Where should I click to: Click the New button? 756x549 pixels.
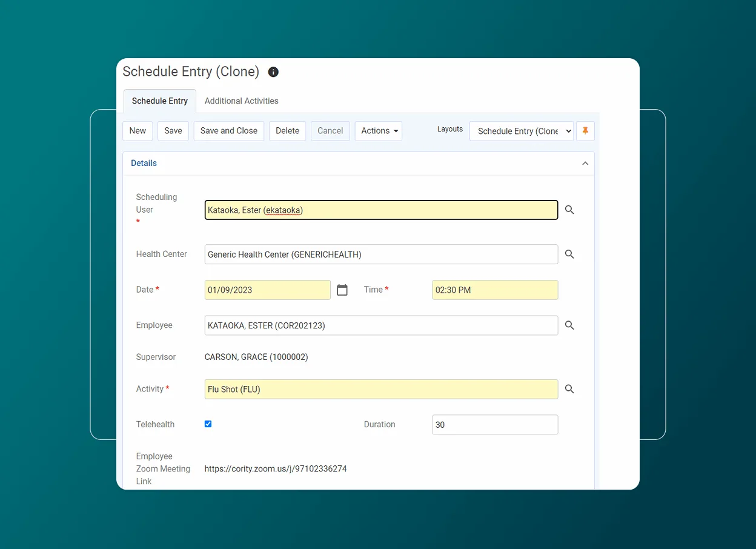138,130
